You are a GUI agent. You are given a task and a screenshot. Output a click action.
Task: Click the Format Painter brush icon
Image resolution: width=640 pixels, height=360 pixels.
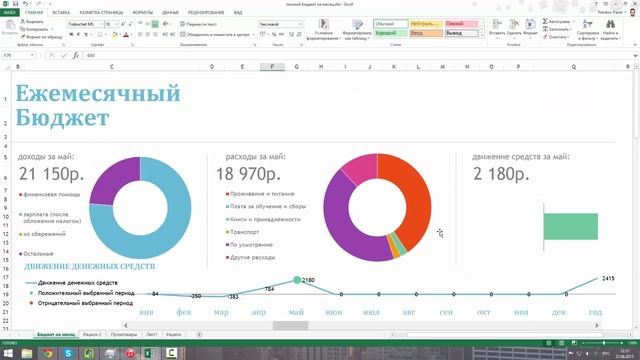[x=23, y=37]
